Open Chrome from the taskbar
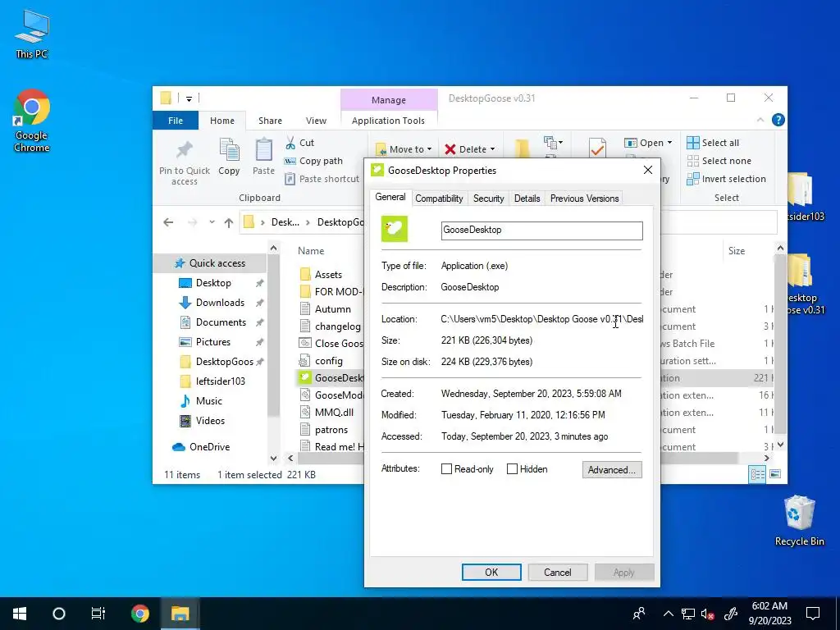 coord(139,614)
